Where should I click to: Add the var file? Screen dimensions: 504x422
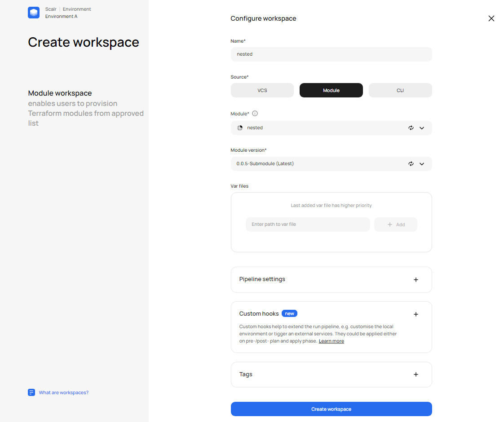396,224
